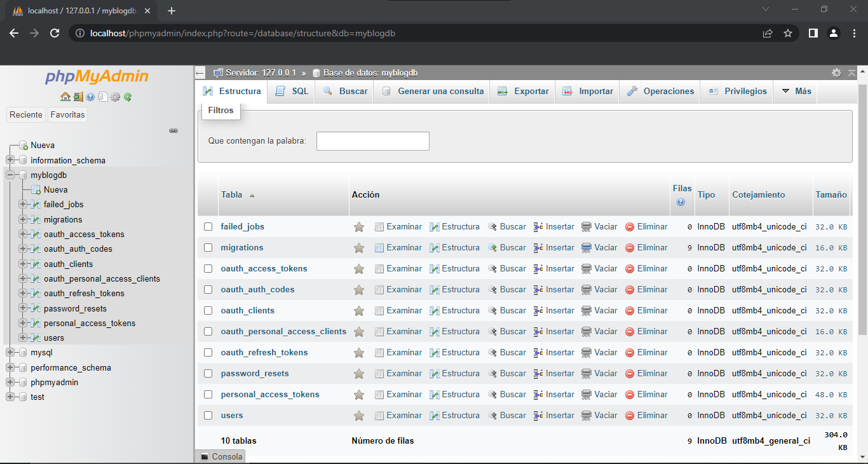The height and width of the screenshot is (464, 868).
Task: Expand password_resets table node in sidebar
Action: pos(24,308)
